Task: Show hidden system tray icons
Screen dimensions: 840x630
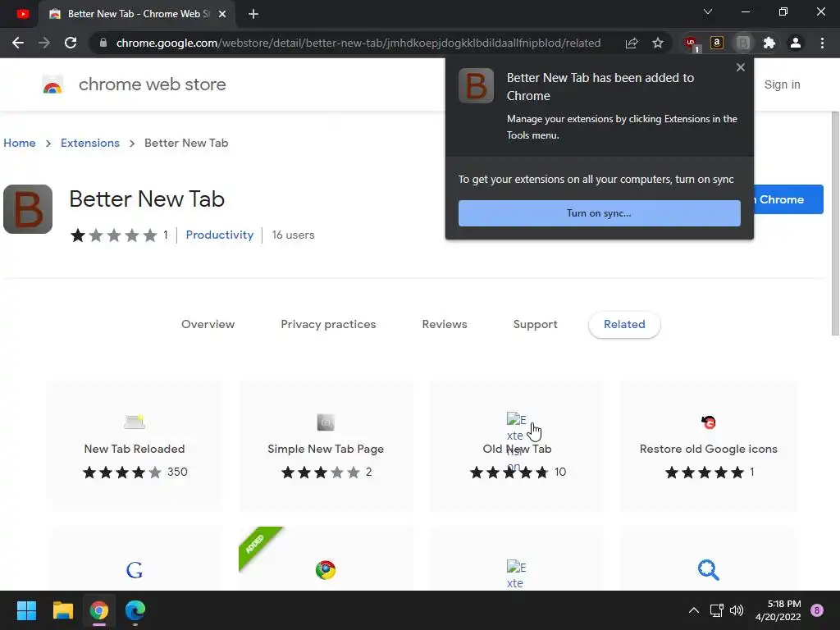Action: [x=694, y=610]
